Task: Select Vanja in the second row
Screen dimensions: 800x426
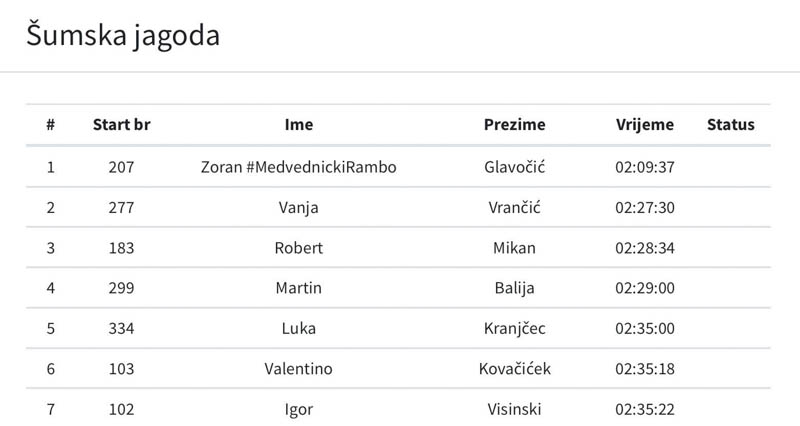Action: click(299, 207)
